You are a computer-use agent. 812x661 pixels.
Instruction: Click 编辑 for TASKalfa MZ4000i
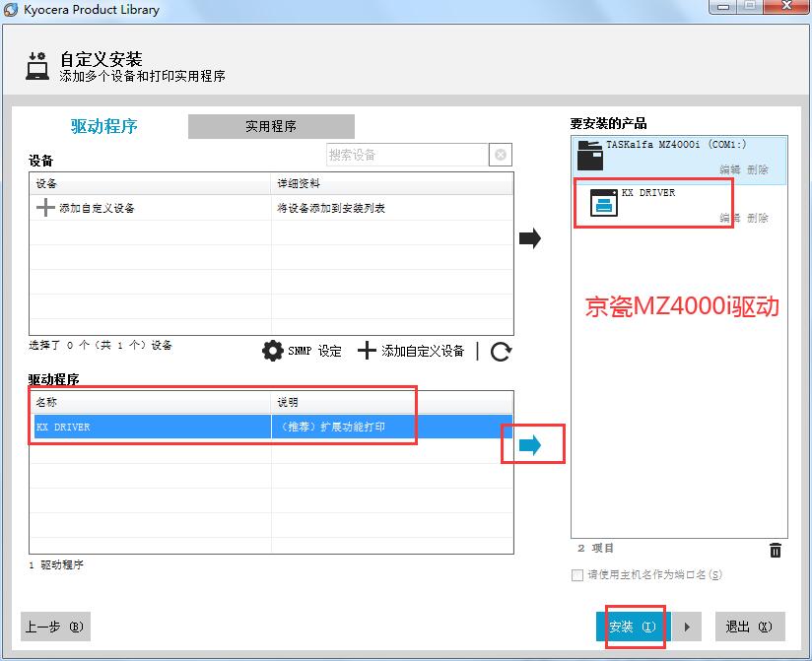tap(729, 169)
